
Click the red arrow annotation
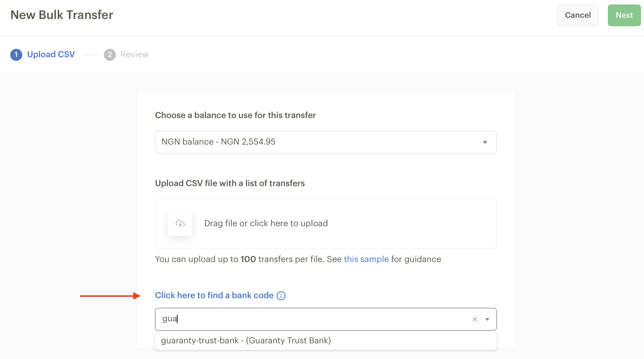coord(110,296)
